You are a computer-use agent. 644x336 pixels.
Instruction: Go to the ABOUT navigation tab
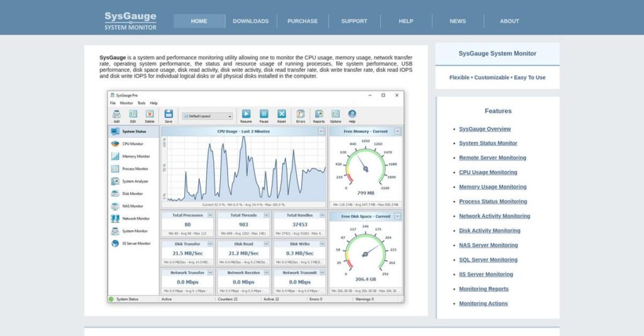click(509, 21)
